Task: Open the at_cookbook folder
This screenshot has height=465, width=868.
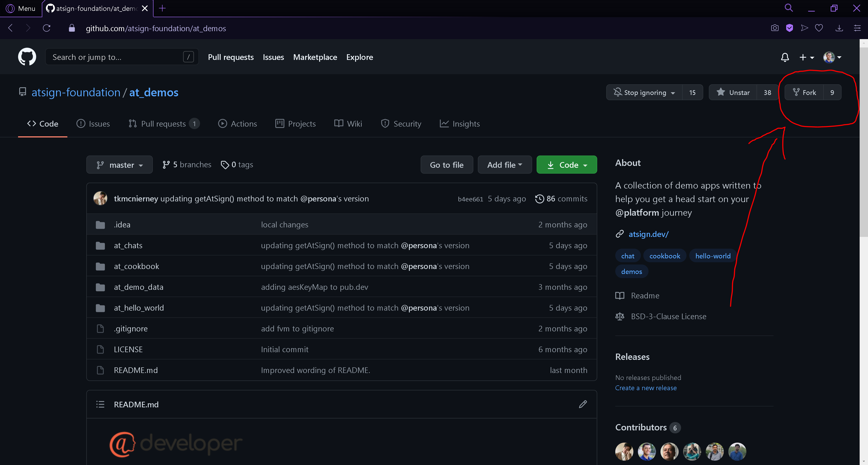Action: click(x=136, y=266)
